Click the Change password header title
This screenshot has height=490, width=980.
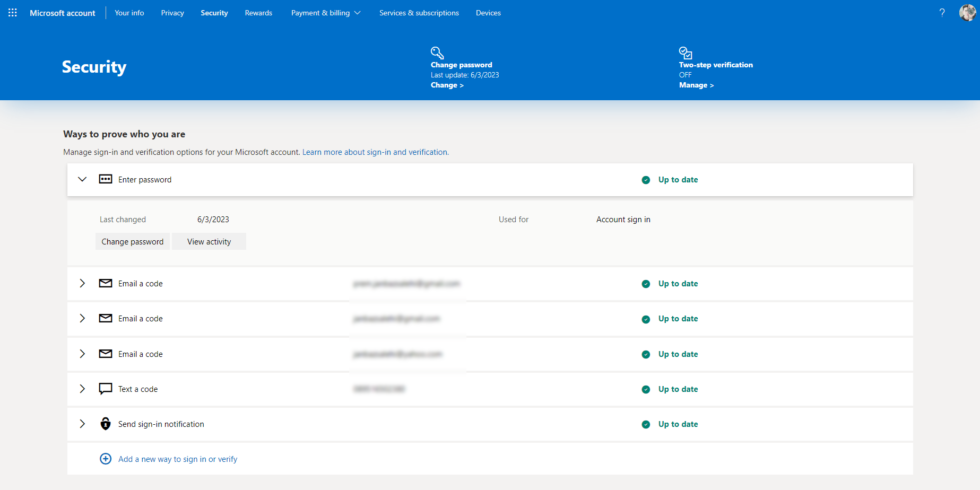click(462, 65)
